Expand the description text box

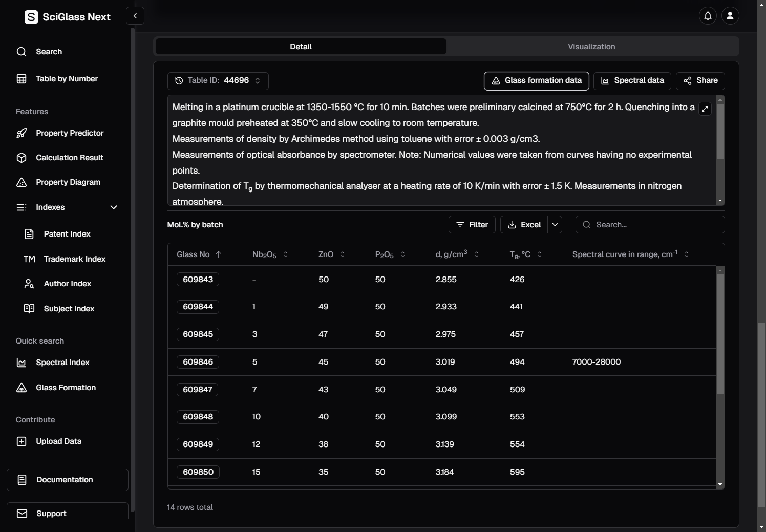pyautogui.click(x=705, y=109)
